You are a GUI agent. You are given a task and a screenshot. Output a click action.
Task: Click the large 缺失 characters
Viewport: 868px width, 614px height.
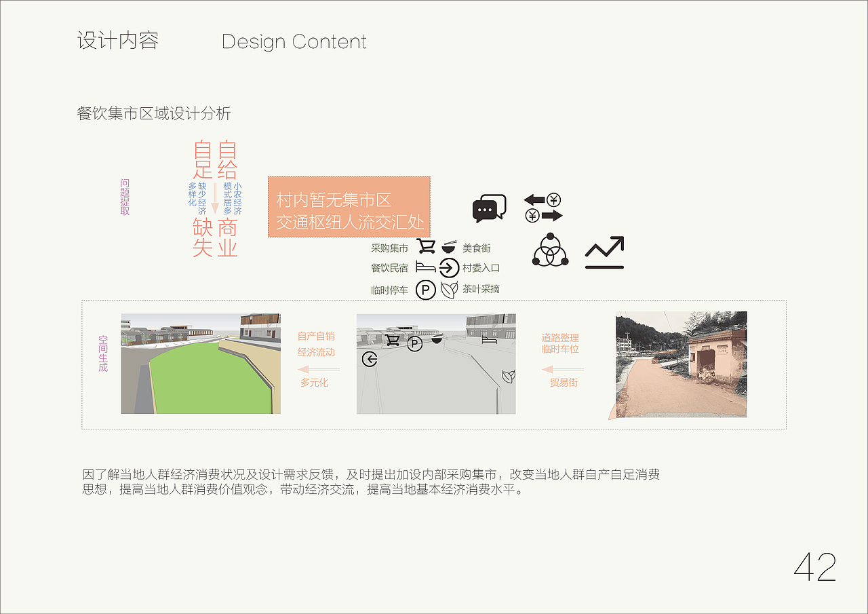[x=203, y=237]
